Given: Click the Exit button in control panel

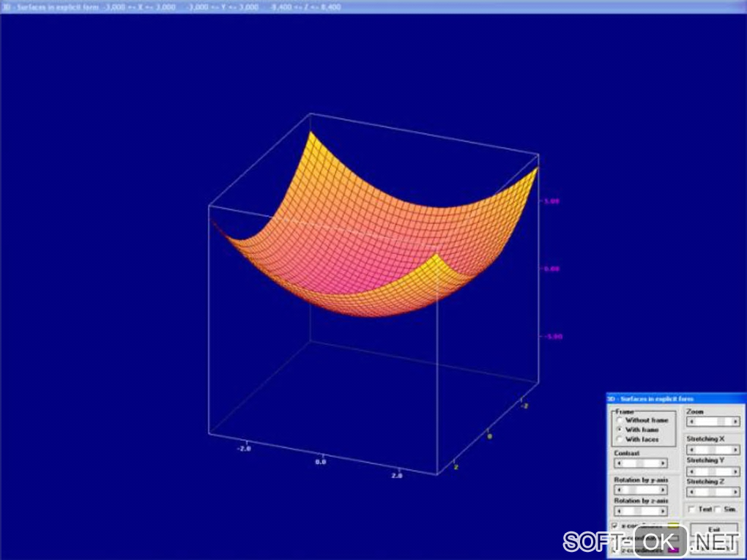Looking at the screenshot, I should [713, 529].
